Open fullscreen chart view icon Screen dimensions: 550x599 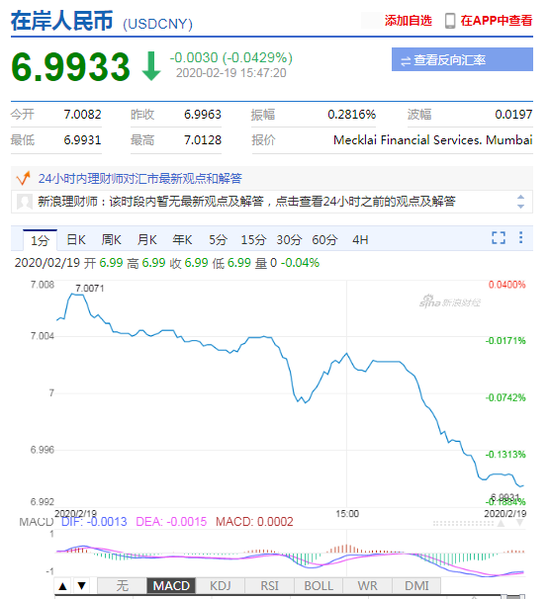pos(498,238)
